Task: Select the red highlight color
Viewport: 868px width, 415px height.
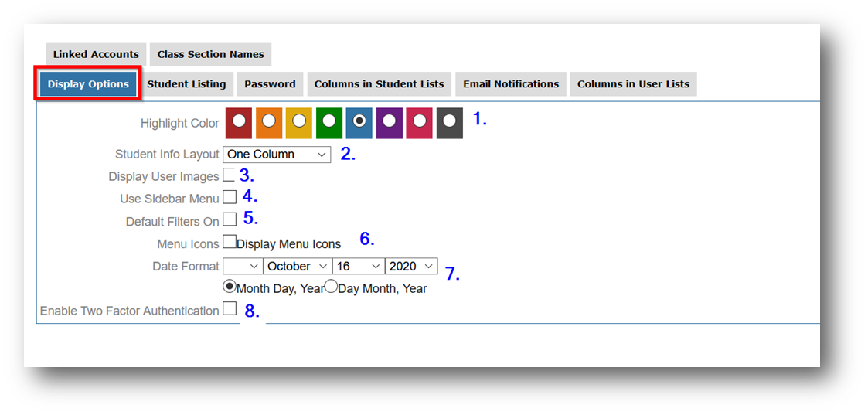Action: click(239, 121)
